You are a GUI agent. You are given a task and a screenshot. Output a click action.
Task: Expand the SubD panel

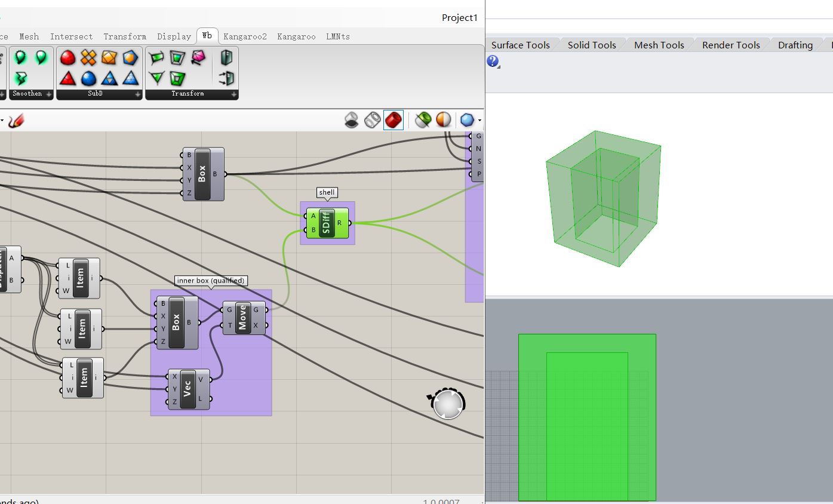click(138, 94)
